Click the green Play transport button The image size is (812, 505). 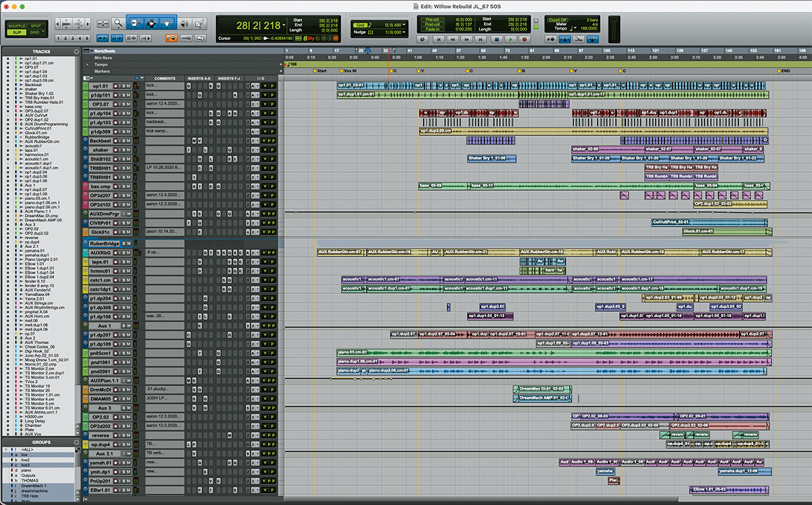(x=512, y=39)
